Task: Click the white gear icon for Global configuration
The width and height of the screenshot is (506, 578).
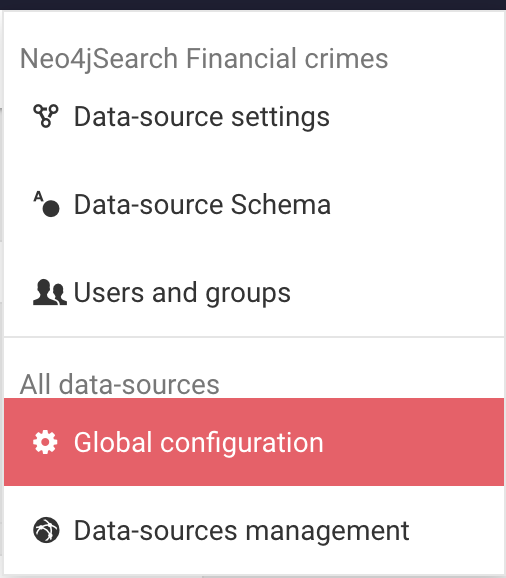Action: [45, 442]
